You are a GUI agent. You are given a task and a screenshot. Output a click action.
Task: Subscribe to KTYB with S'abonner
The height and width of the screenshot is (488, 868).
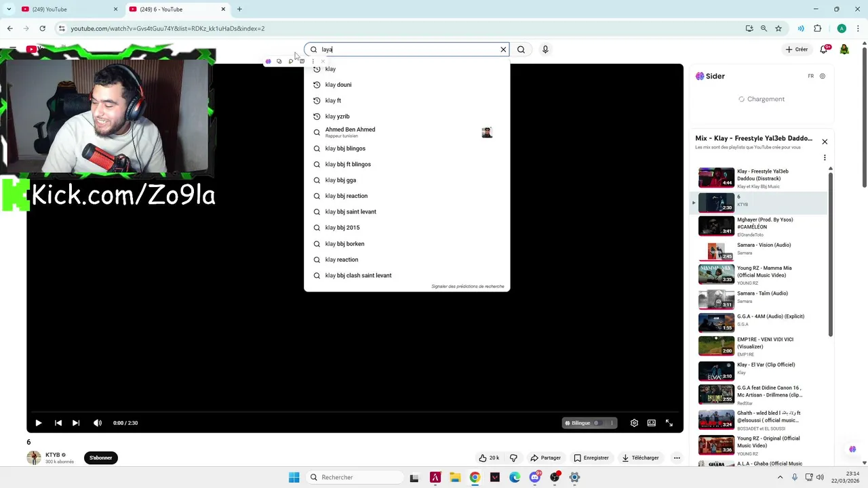tap(100, 457)
